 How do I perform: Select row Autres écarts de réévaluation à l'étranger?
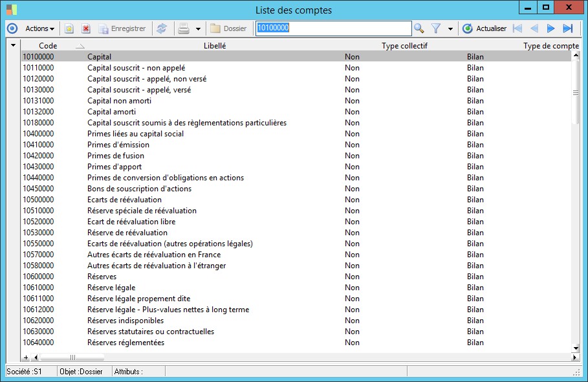(296, 266)
